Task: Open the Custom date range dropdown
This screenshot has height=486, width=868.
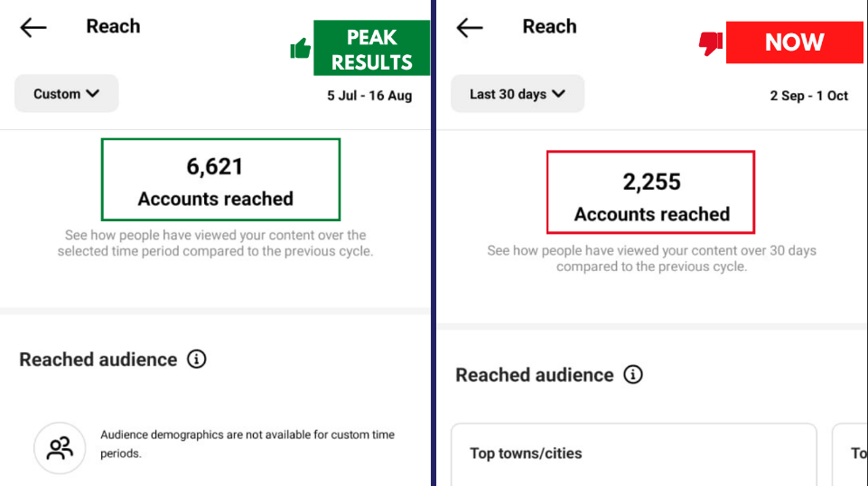Action: [x=66, y=94]
